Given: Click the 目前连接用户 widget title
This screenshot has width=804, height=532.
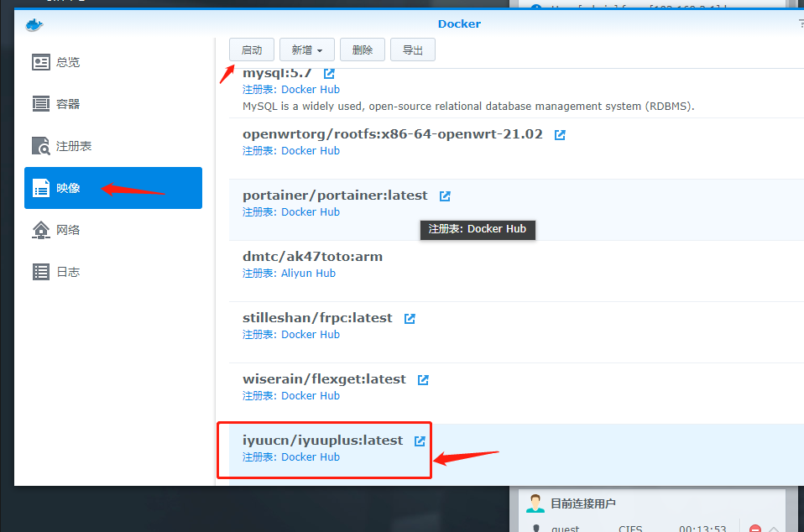Looking at the screenshot, I should [x=583, y=503].
